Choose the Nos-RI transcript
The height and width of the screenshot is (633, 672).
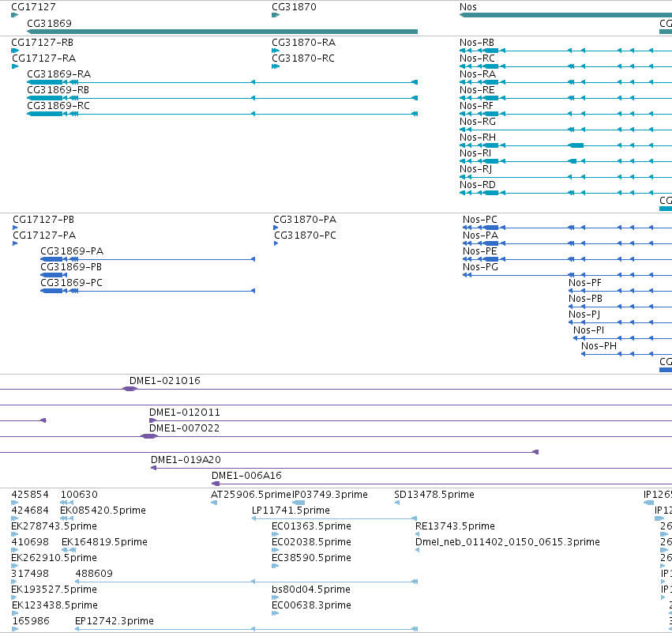475,153
